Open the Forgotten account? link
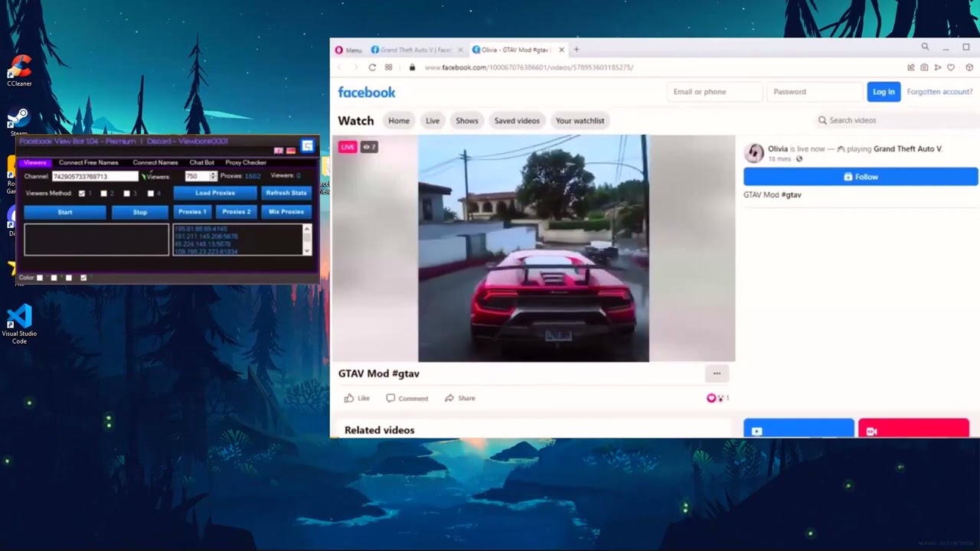Image resolution: width=980 pixels, height=551 pixels. coord(939,92)
